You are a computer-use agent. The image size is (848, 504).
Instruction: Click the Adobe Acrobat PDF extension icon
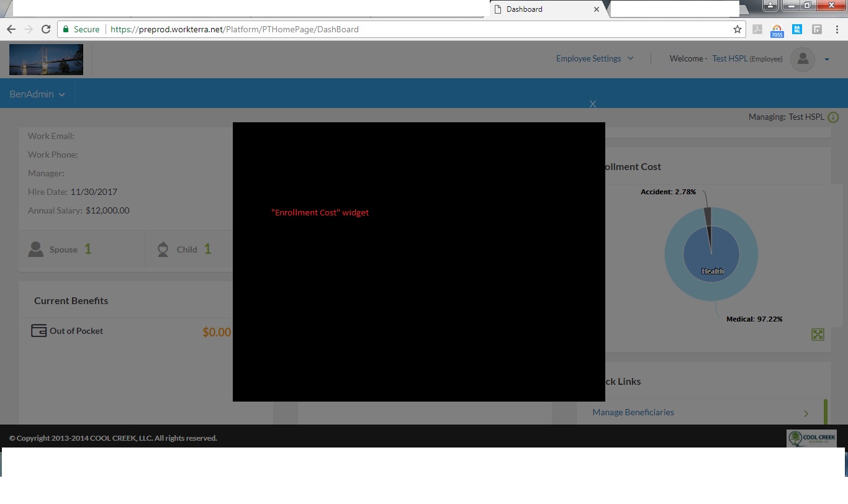coord(757,29)
